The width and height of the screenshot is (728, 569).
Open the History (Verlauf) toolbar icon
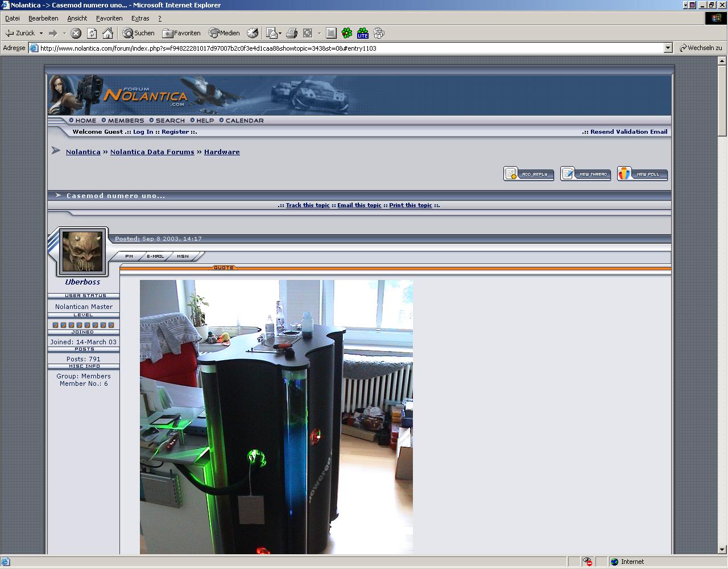pyautogui.click(x=253, y=33)
